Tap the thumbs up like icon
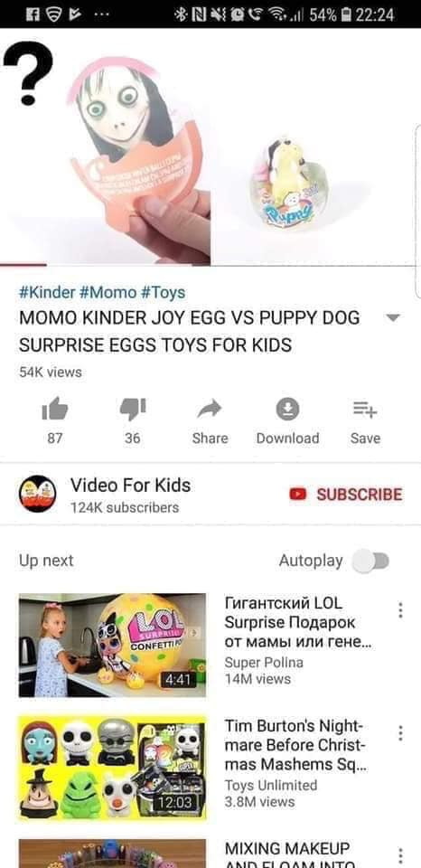The height and width of the screenshot is (868, 421). 55,410
